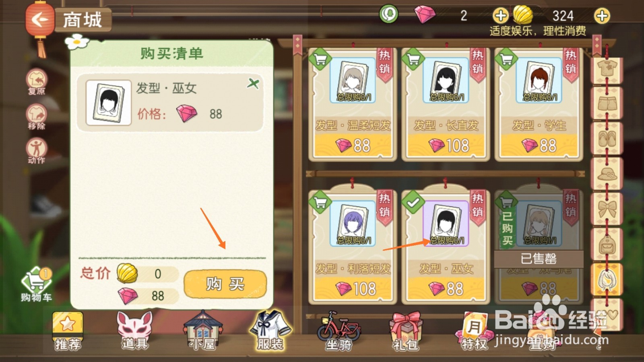
Task: Add more gold shells with plus button
Action: point(602,16)
